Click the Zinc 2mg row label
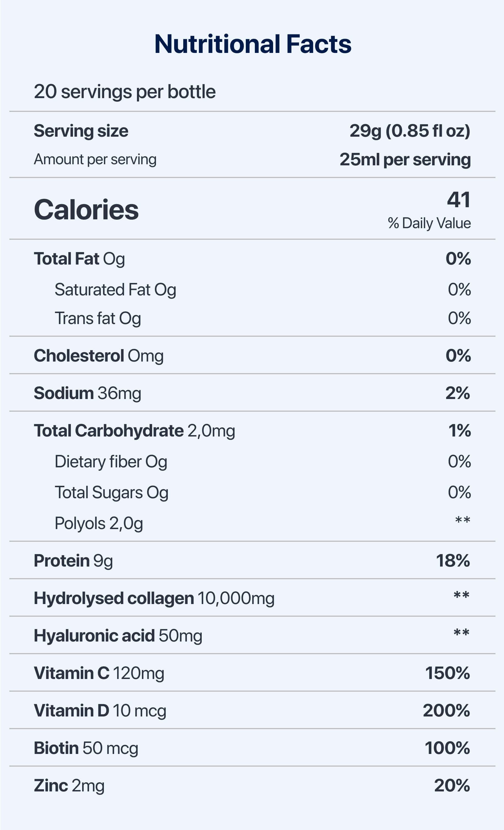Screen dimensions: 504x830 point(69,786)
